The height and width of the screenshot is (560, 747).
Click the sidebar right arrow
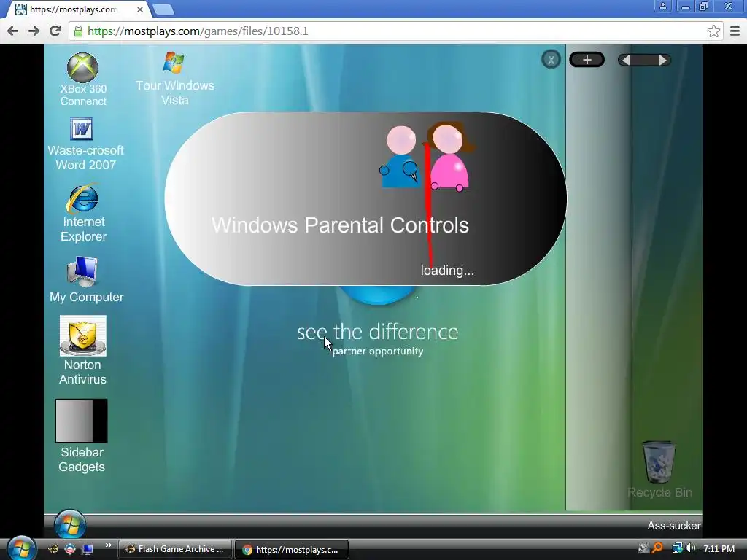(662, 60)
